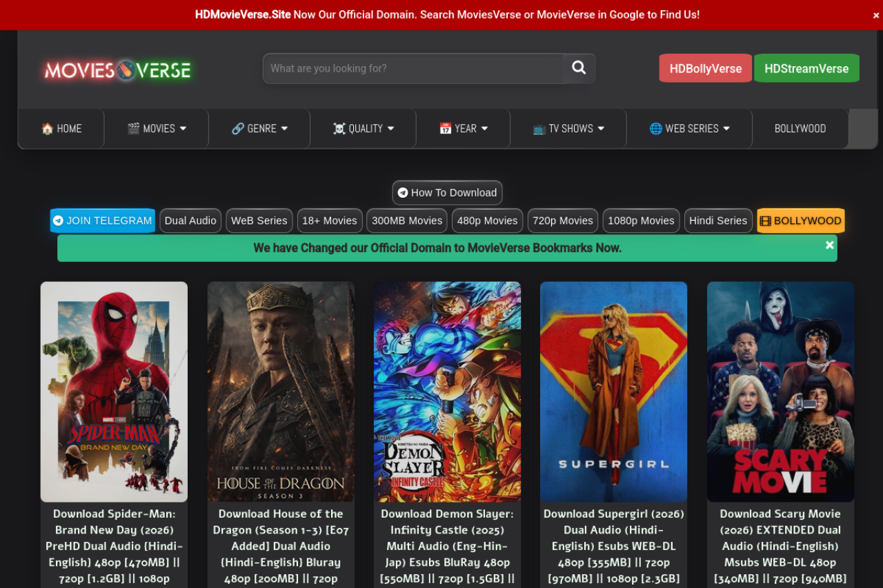883x588 pixels.
Task: Select the 1080p Movies tag
Action: [x=641, y=221]
